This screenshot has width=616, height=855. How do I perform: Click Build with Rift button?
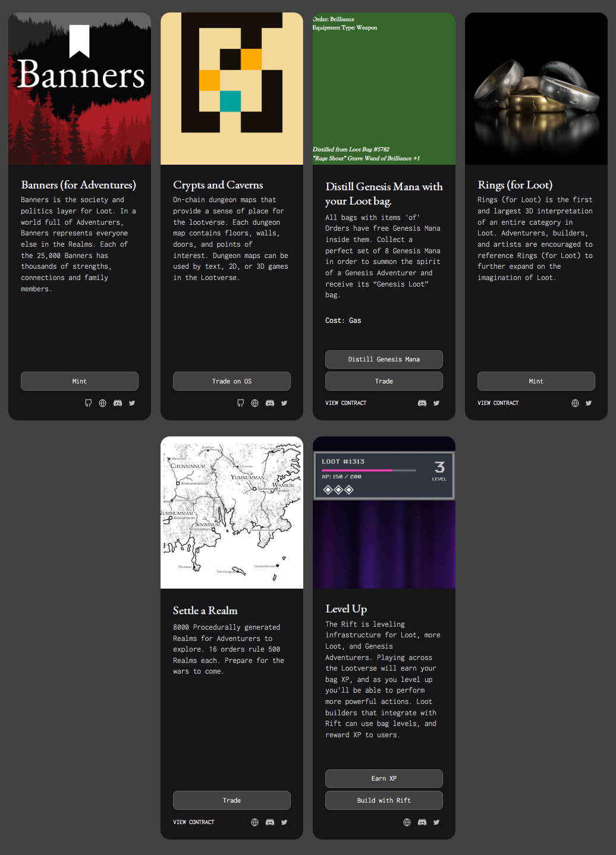pyautogui.click(x=384, y=800)
